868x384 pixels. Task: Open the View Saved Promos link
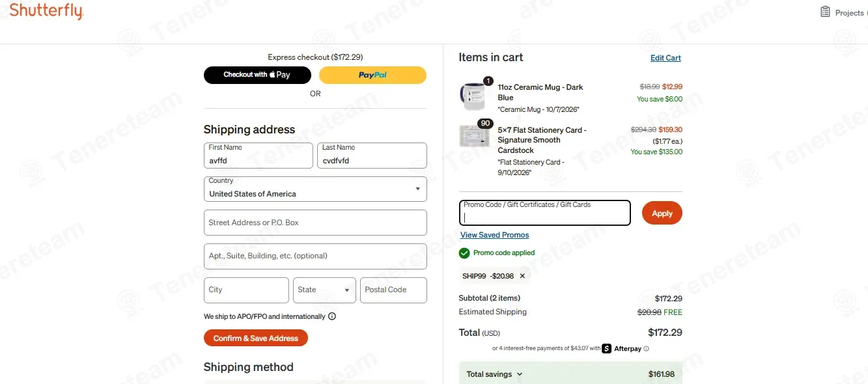click(x=494, y=235)
